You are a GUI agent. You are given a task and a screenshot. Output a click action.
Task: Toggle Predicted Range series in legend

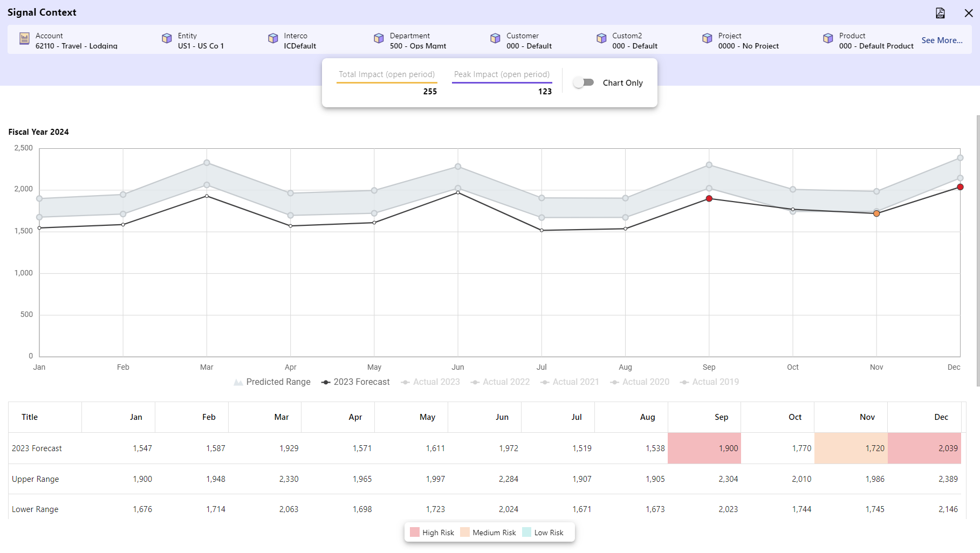(x=272, y=382)
